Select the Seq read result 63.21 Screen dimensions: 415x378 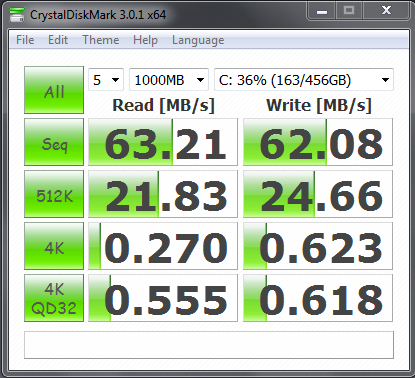click(x=163, y=142)
